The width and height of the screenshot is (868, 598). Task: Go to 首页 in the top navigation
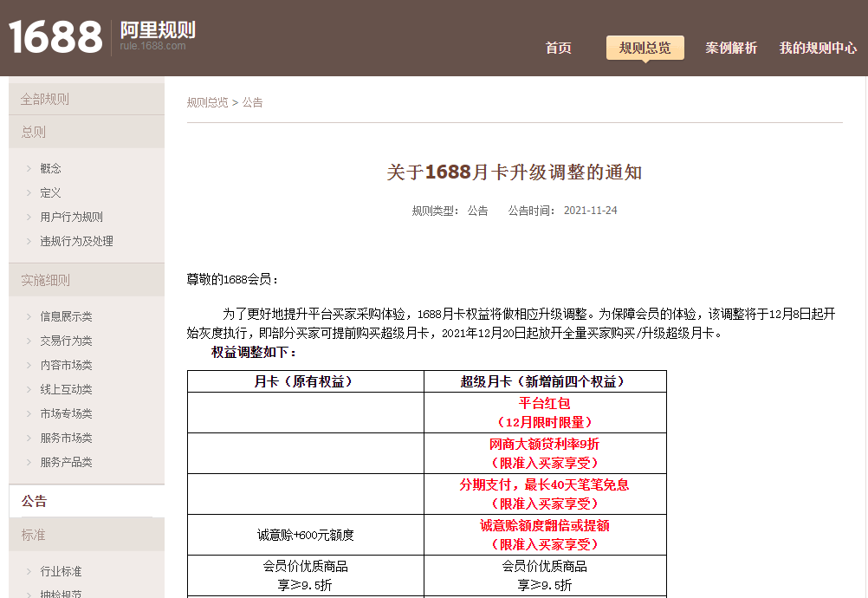coord(558,49)
